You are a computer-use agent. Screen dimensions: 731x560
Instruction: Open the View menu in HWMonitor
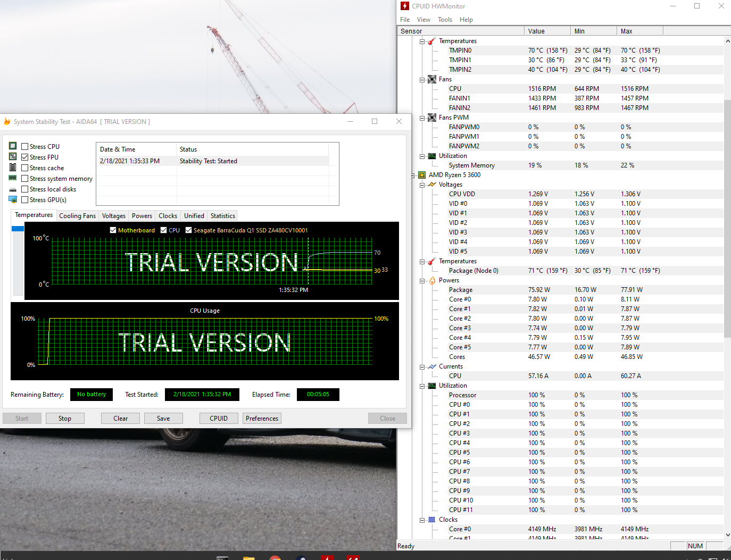point(423,20)
